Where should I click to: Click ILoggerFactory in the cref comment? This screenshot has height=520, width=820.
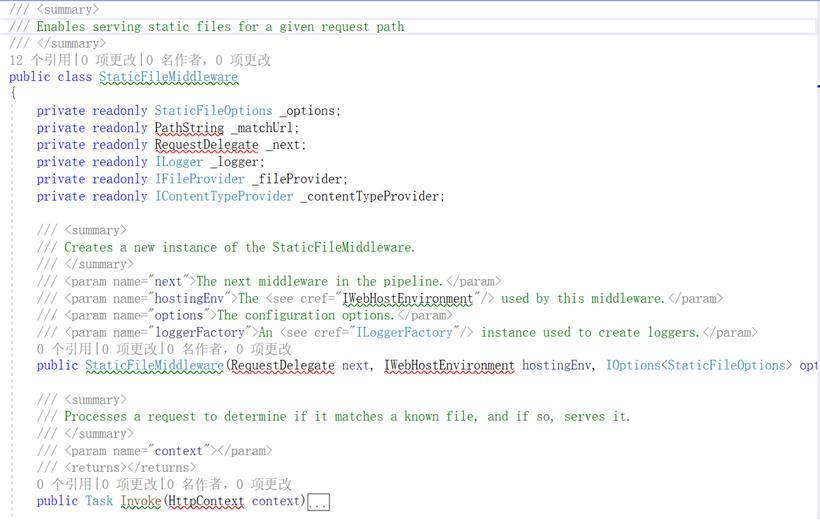[x=404, y=333]
